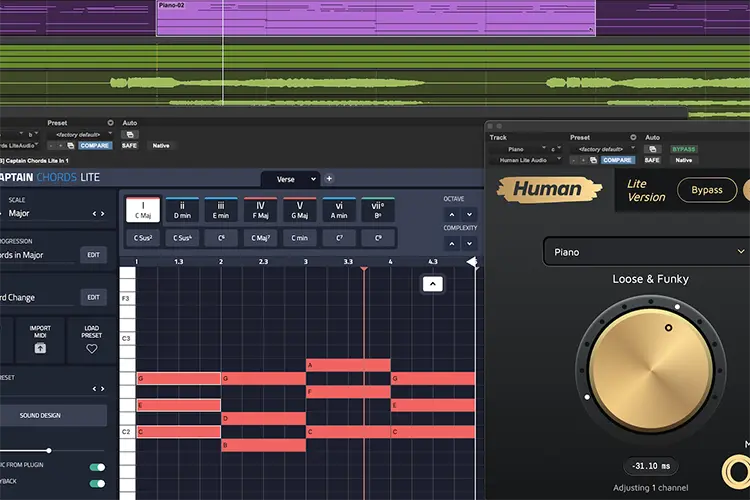Select the IV F Maj chord
Image resolution: width=750 pixels, height=500 pixels.
(x=260, y=210)
